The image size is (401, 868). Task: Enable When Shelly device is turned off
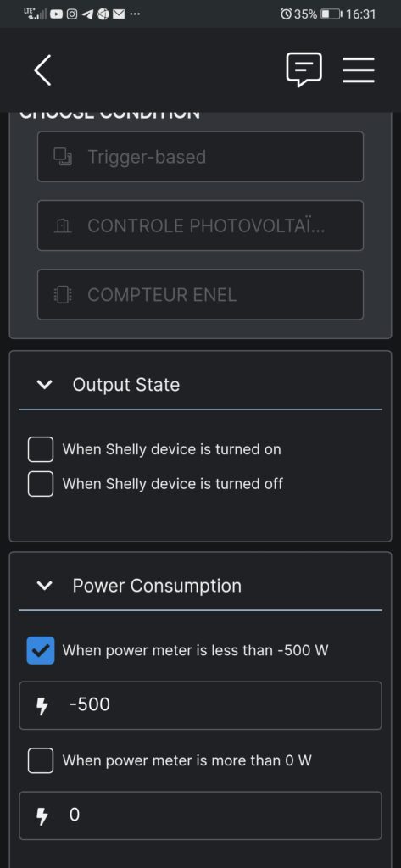(41, 484)
